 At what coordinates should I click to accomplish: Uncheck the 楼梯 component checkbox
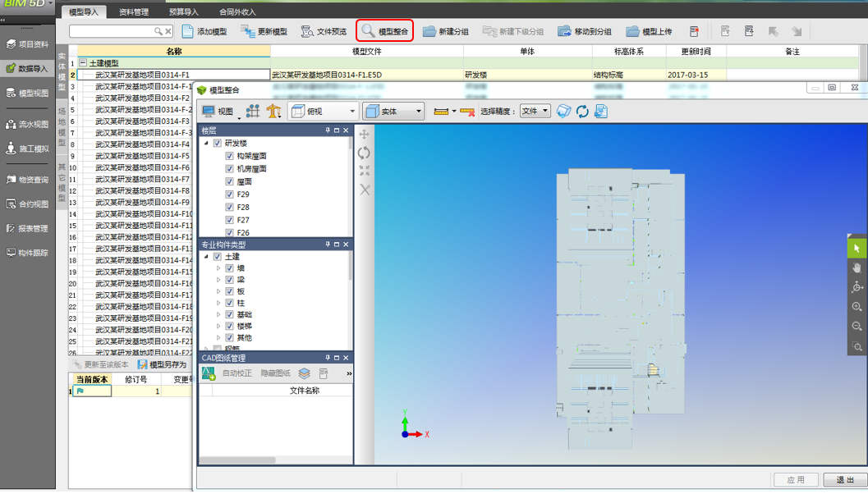[229, 327]
